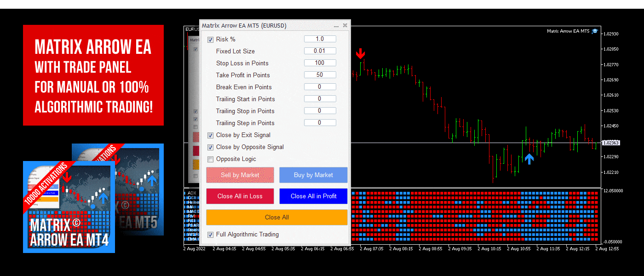Toggle Full Algorithmic Trading checkbox

pos(211,235)
